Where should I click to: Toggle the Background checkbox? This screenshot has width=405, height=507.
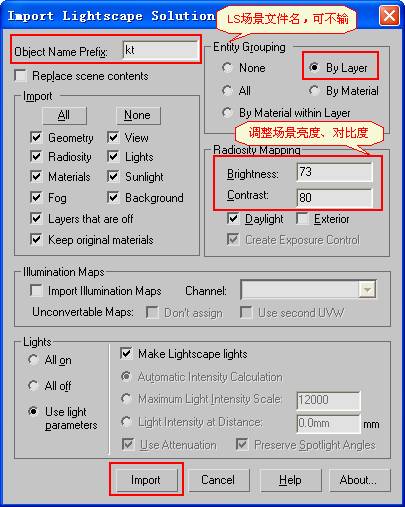click(113, 197)
